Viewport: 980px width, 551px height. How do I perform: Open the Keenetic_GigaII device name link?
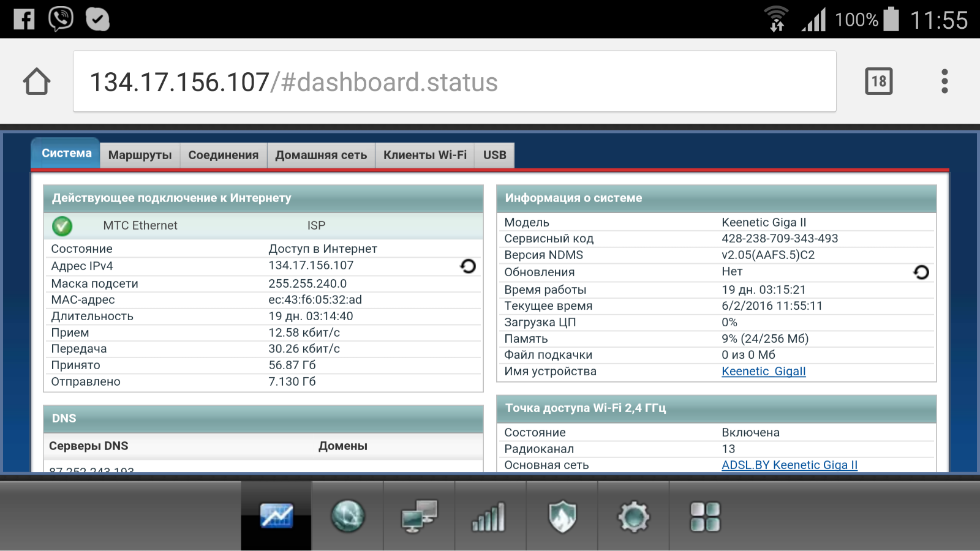tap(764, 371)
